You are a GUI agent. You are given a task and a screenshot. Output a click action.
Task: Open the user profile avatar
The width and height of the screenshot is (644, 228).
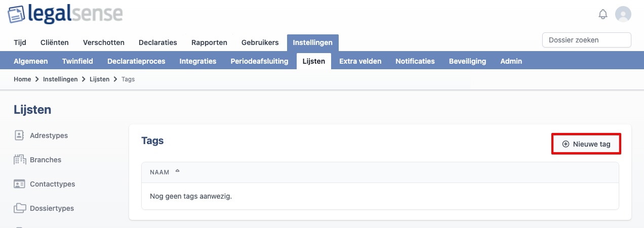tap(623, 14)
